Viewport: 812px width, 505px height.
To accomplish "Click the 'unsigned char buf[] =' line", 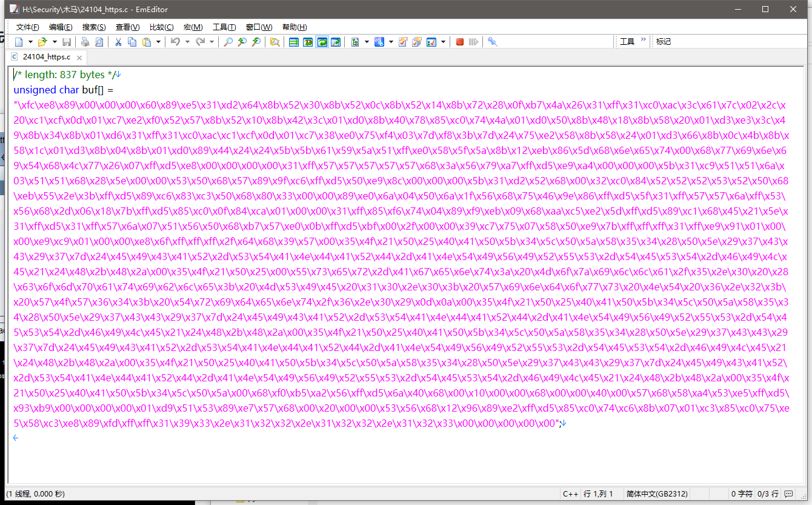I will pyautogui.click(x=64, y=90).
